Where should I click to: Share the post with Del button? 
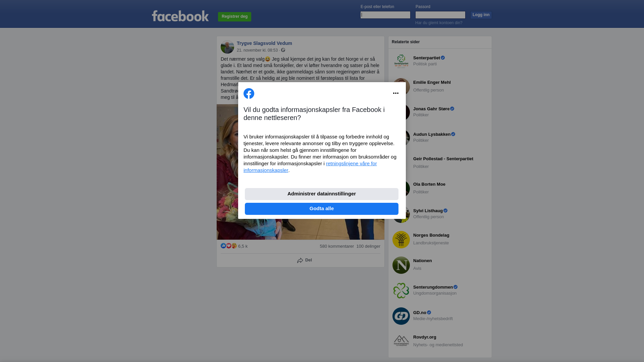(305, 260)
